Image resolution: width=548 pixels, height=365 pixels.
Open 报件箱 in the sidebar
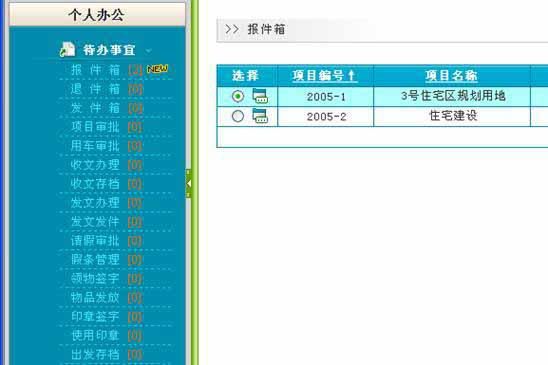click(x=95, y=70)
